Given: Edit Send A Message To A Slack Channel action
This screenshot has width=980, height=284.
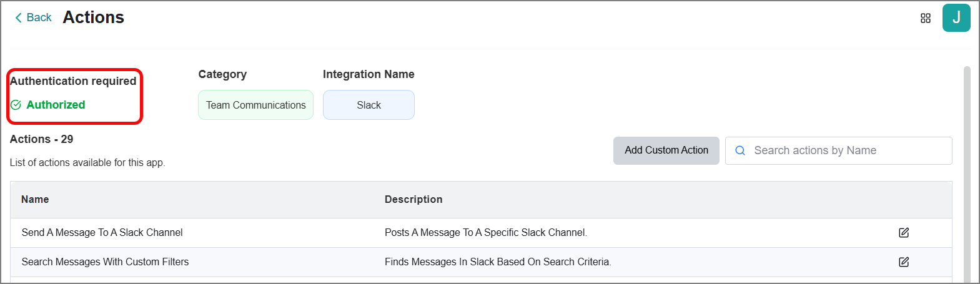Looking at the screenshot, I should (x=904, y=233).
